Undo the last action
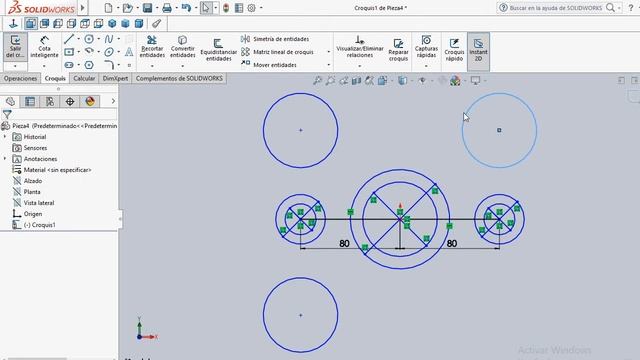 tap(186, 8)
